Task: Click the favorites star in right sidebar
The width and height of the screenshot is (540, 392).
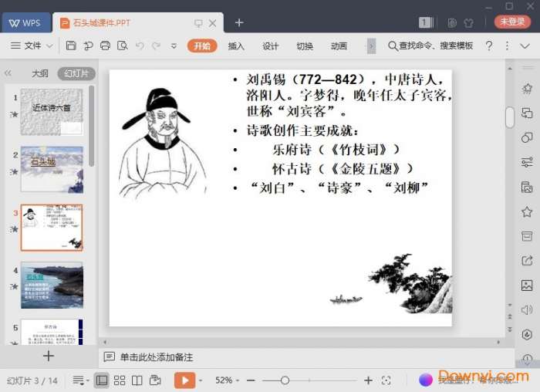Action: (x=527, y=211)
